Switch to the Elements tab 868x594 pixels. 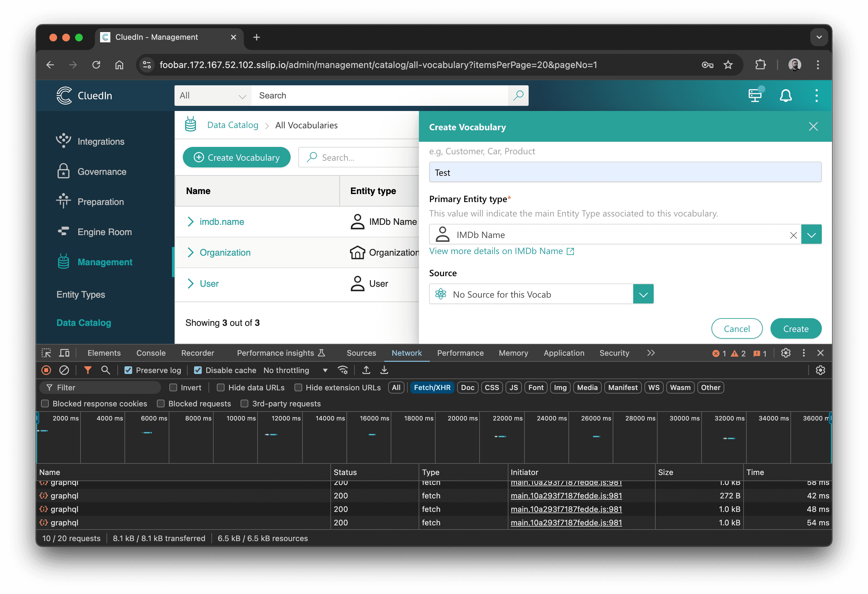(x=104, y=353)
